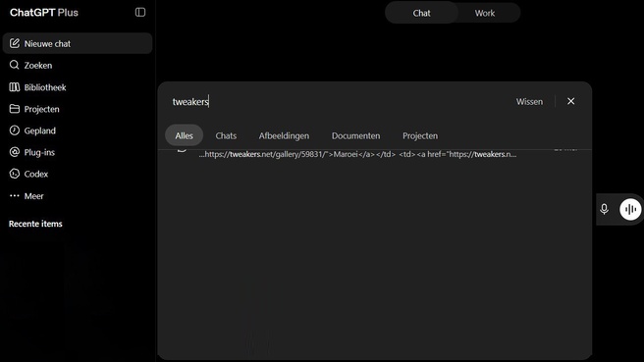The height and width of the screenshot is (362, 644).
Task: Select the Chats filter tab
Action: click(x=226, y=135)
